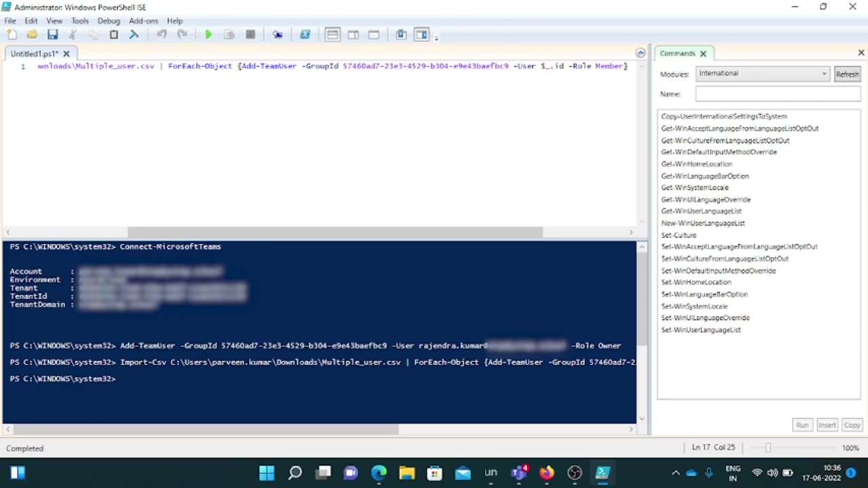Select New-WinUserLanguageList command

tap(703, 223)
